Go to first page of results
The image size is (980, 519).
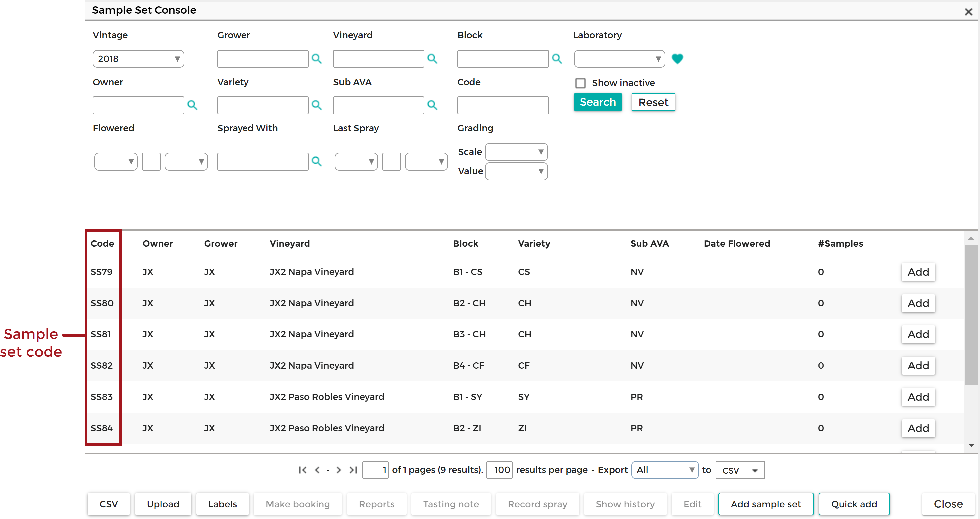302,470
